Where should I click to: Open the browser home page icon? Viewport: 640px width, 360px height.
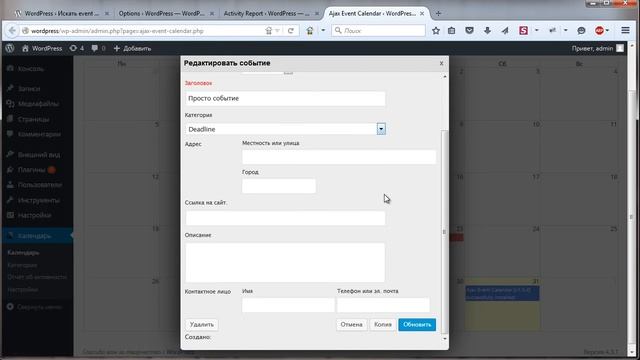click(x=310, y=31)
